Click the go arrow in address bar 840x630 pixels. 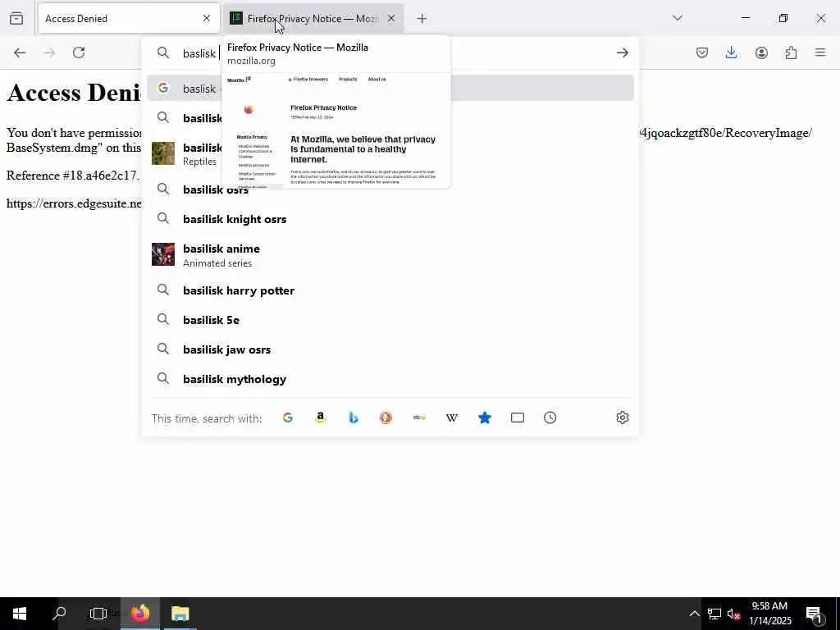(622, 52)
